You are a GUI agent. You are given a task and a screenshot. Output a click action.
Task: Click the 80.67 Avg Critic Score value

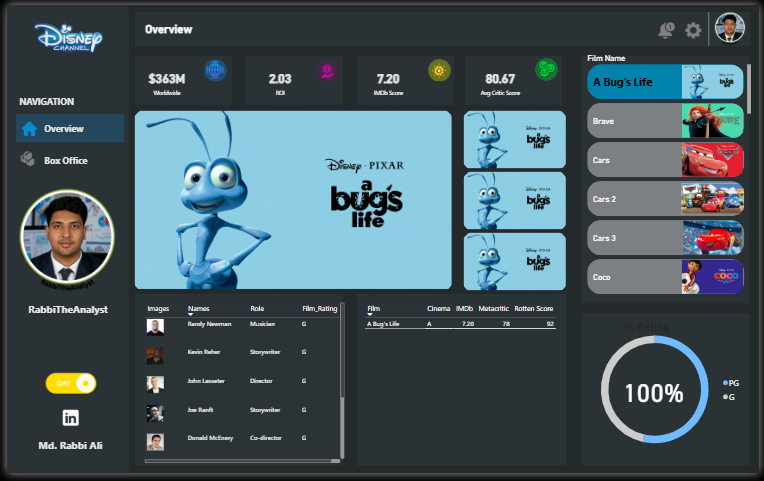point(500,79)
